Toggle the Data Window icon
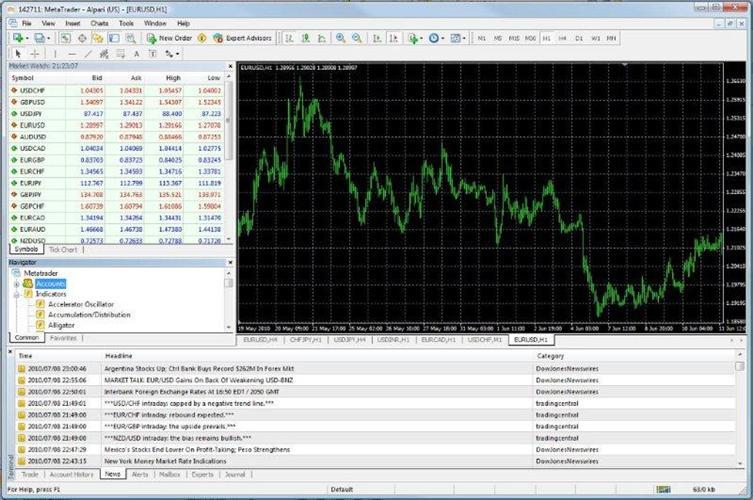 [x=82, y=38]
